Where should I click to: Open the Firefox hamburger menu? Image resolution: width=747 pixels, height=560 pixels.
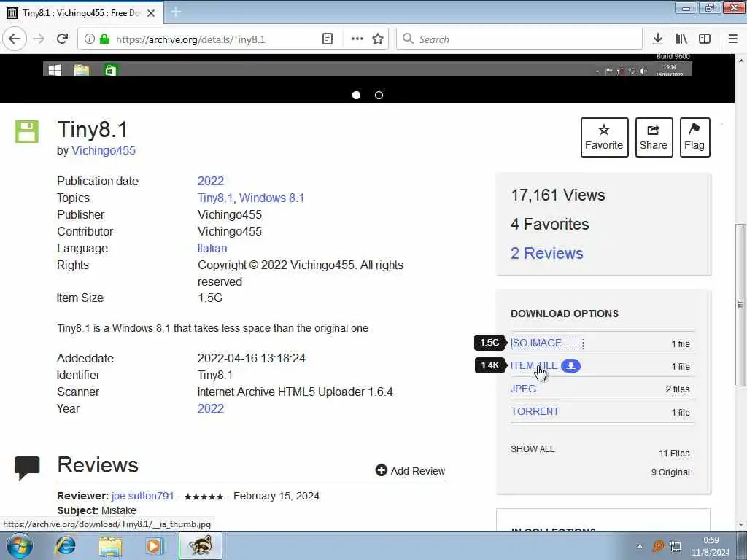(x=733, y=39)
